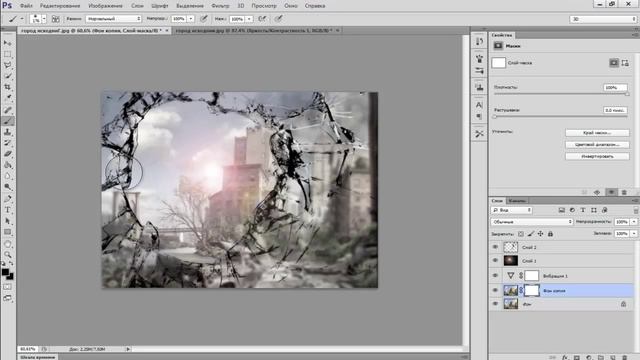
Task: Select the Paint Bucket tool
Action: (7, 165)
